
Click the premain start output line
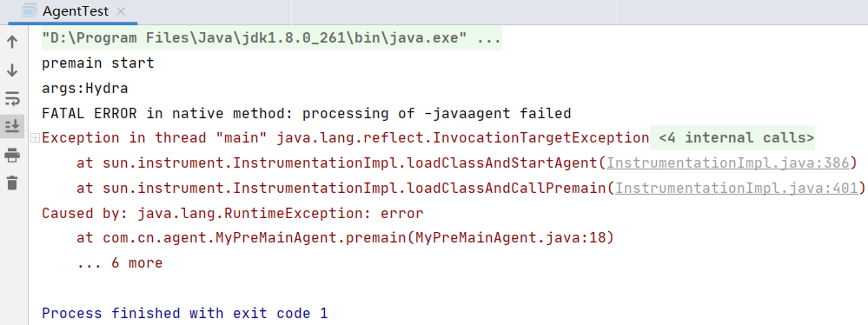(x=98, y=63)
